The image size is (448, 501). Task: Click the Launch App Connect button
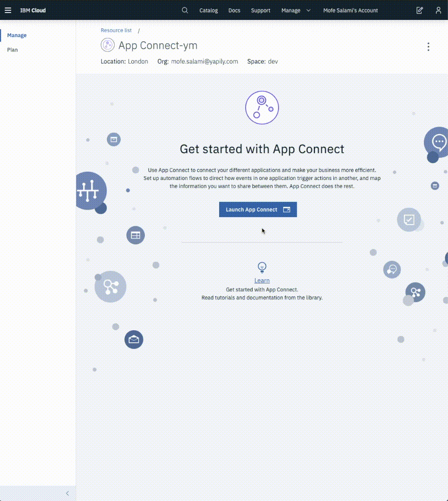(258, 209)
